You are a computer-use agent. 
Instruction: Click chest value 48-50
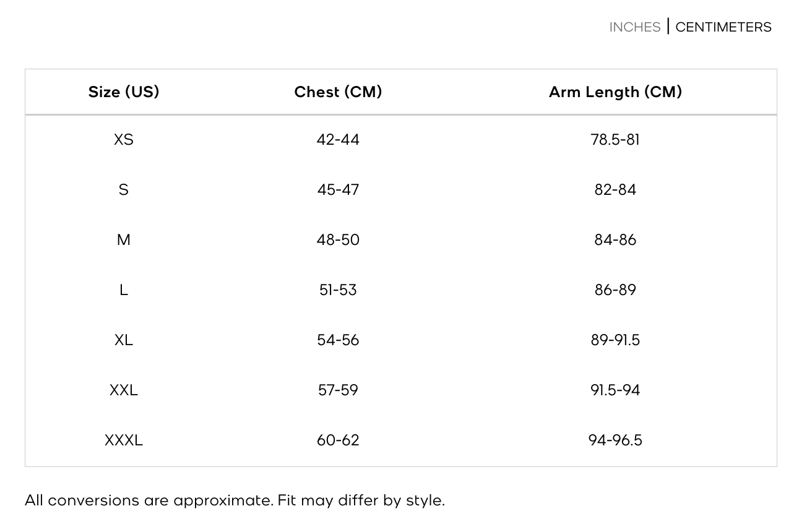338,240
